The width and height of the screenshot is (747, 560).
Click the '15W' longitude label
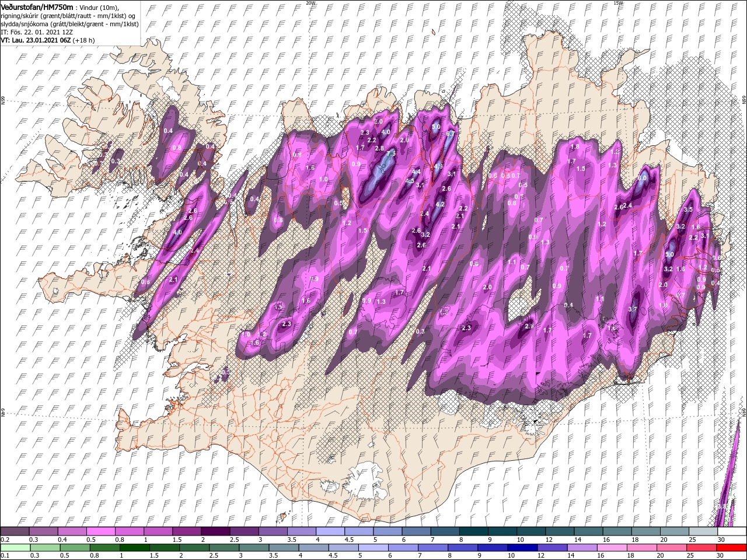(617, 3)
